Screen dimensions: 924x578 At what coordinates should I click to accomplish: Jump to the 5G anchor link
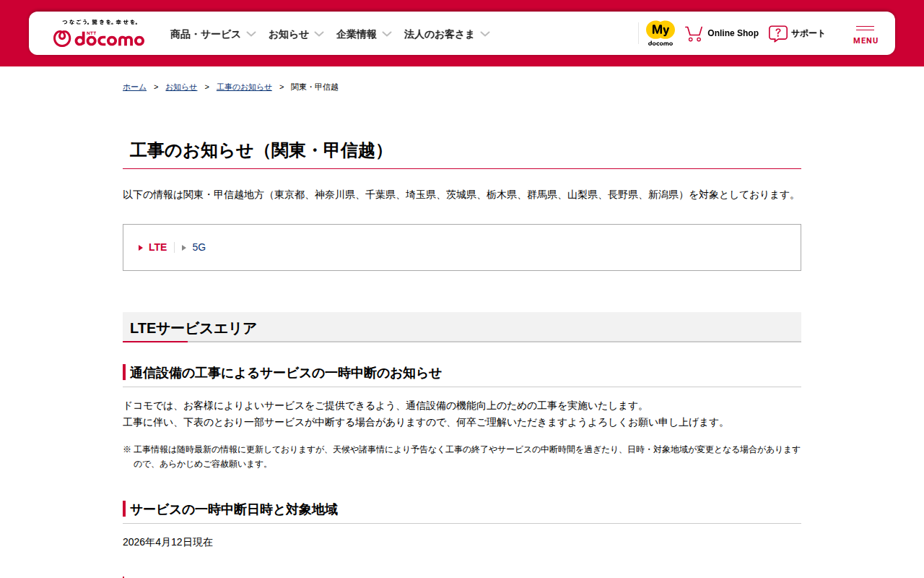[199, 247]
